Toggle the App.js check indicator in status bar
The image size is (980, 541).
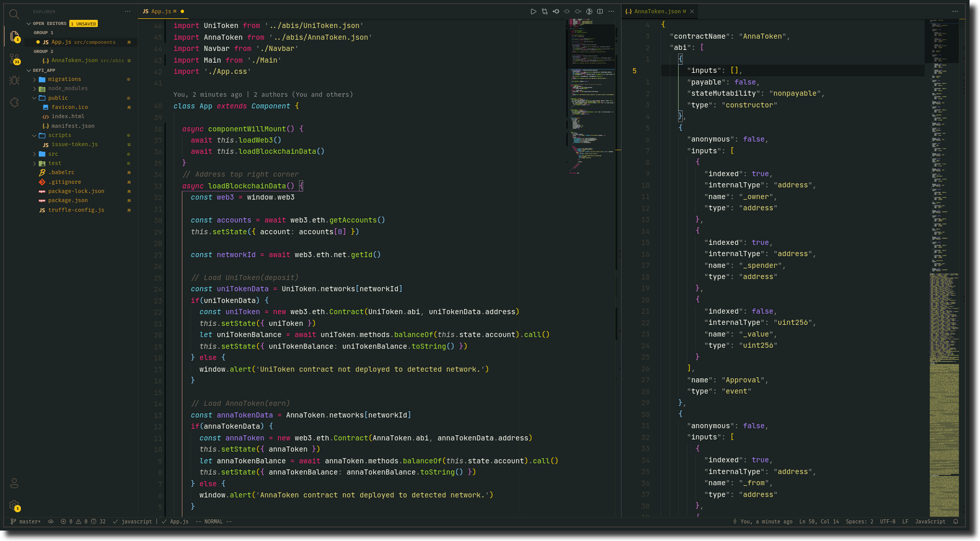tap(175, 521)
